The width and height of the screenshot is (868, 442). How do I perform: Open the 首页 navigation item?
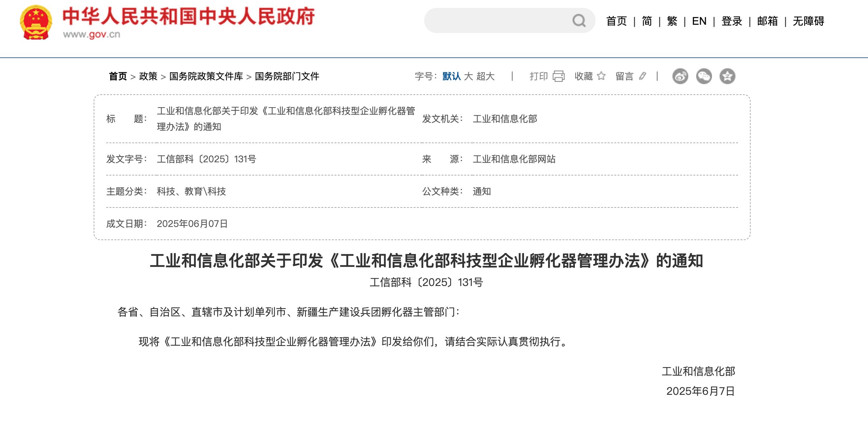pyautogui.click(x=616, y=21)
